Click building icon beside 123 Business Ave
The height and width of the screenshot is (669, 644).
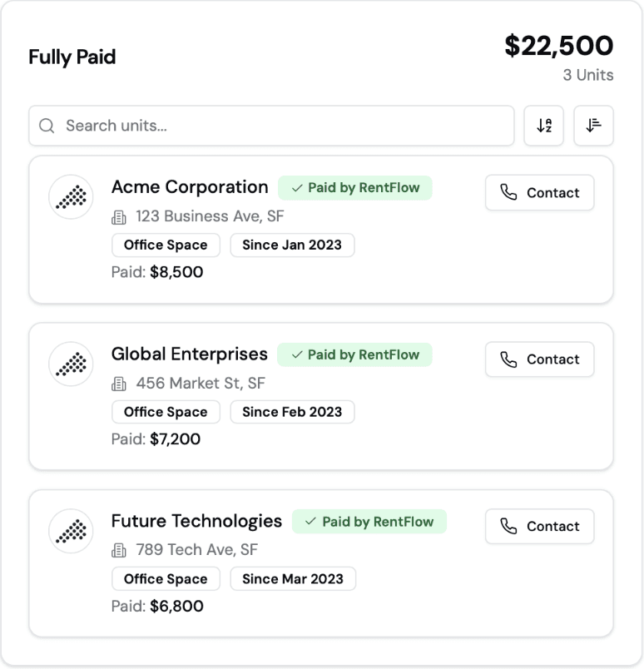tap(119, 217)
